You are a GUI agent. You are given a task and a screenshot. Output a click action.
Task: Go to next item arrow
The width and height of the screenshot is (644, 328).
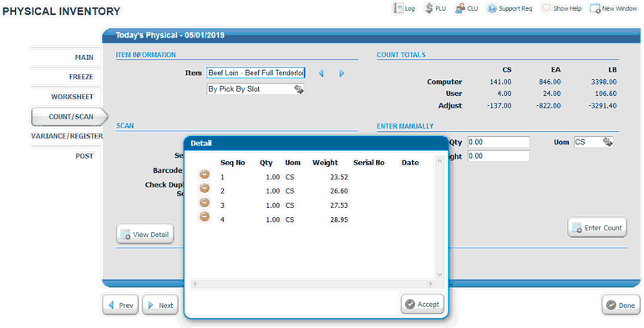point(342,73)
